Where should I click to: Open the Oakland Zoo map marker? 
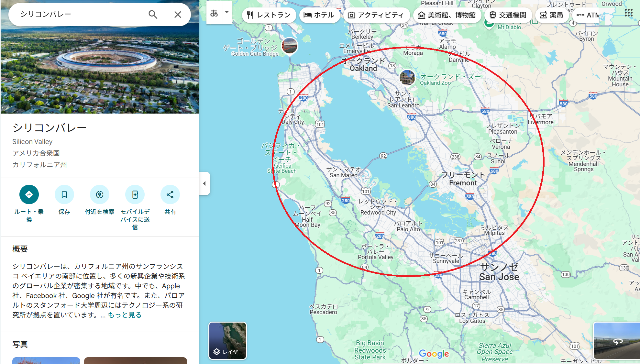407,77
